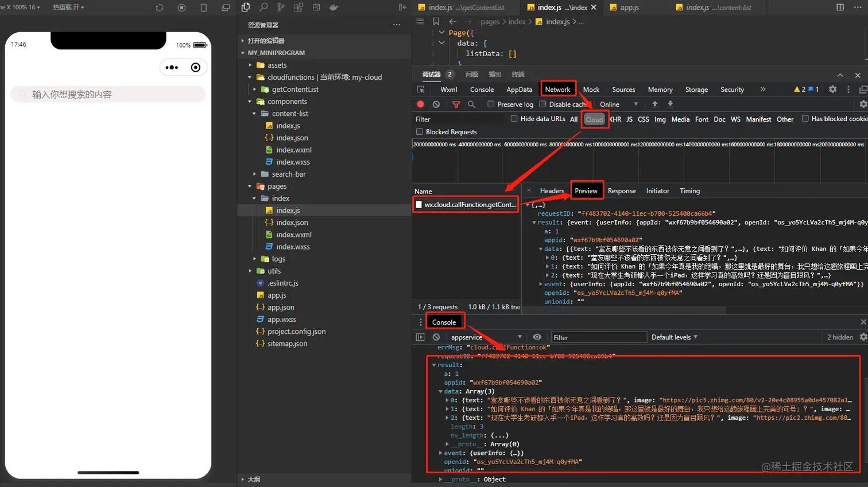Viewport: 868px width, 487px height.
Task: Enable the Preserve log checkbox
Action: (491, 104)
